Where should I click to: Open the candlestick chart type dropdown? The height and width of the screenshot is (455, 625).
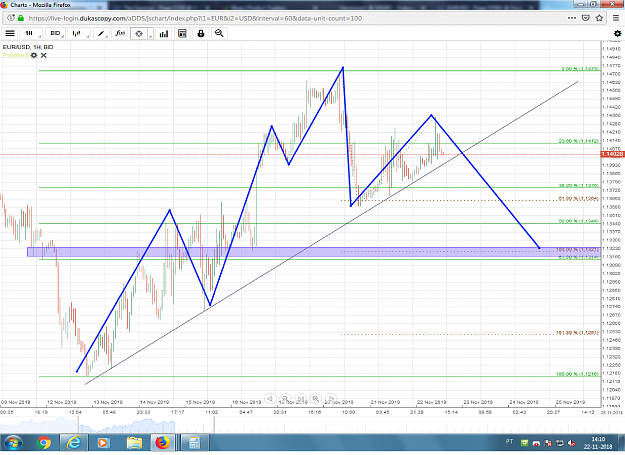[x=79, y=33]
